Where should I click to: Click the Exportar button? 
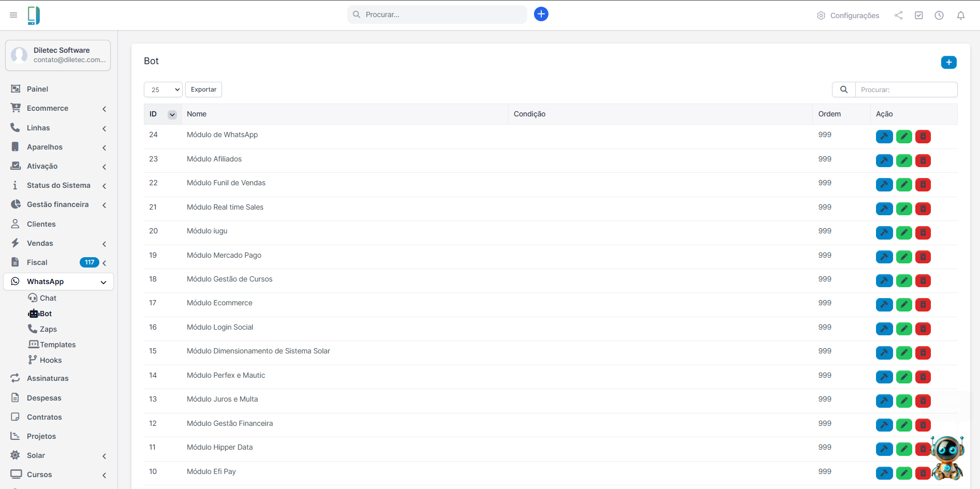coord(203,90)
